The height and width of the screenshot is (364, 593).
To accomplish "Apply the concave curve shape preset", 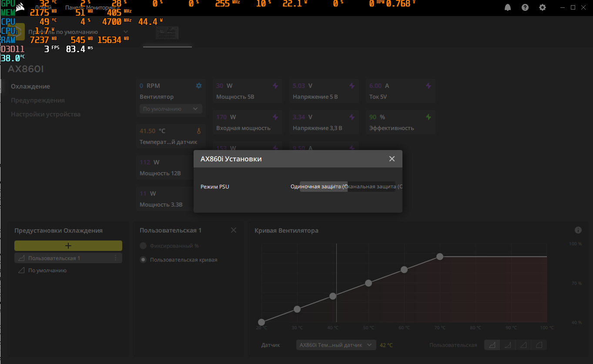I will [x=508, y=345].
